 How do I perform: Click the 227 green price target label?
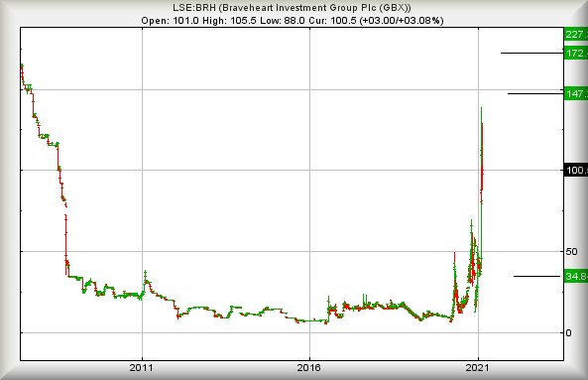[576, 35]
